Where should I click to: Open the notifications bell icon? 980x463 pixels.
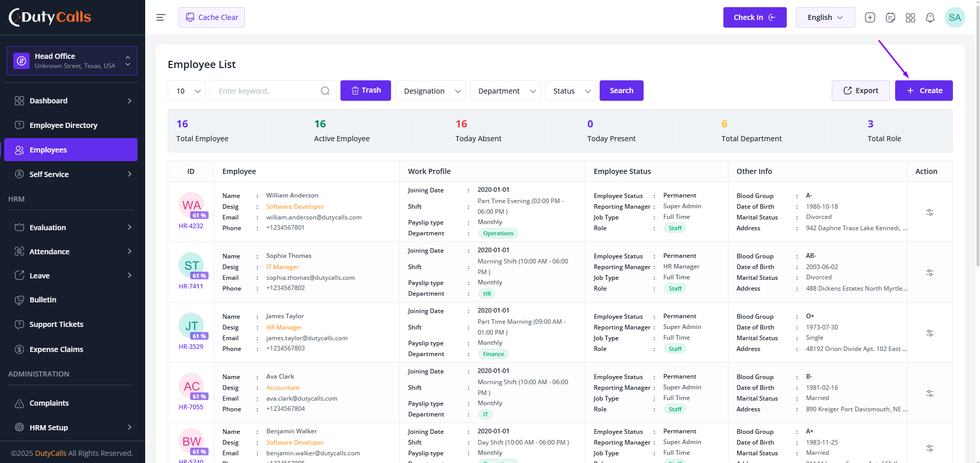click(930, 17)
